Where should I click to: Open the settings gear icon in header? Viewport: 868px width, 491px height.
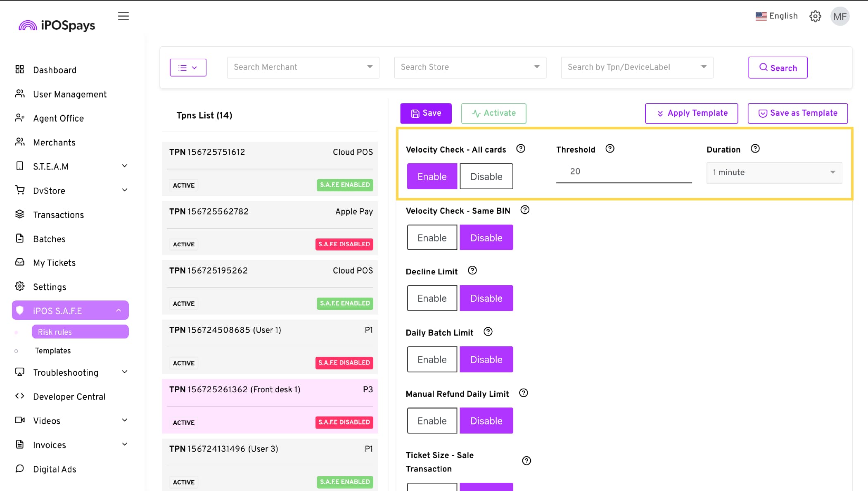tap(815, 16)
